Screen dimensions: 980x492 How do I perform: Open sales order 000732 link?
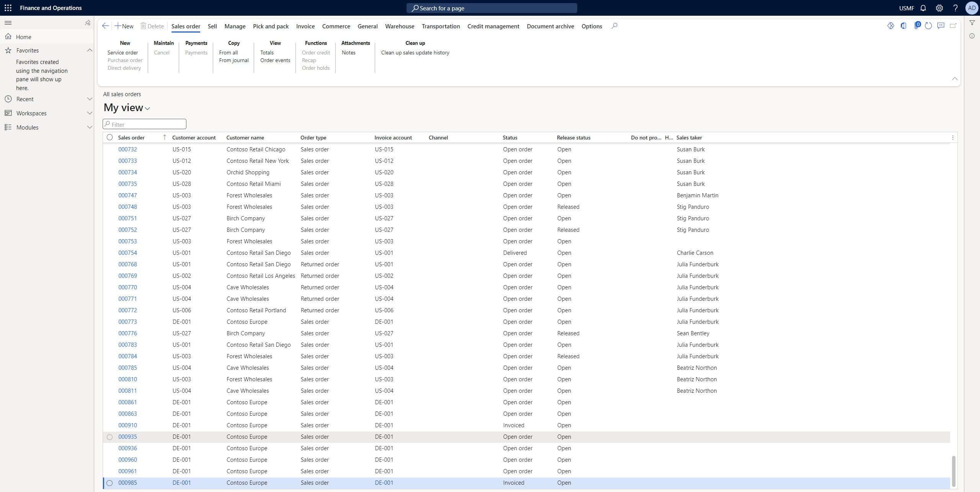pyautogui.click(x=127, y=149)
